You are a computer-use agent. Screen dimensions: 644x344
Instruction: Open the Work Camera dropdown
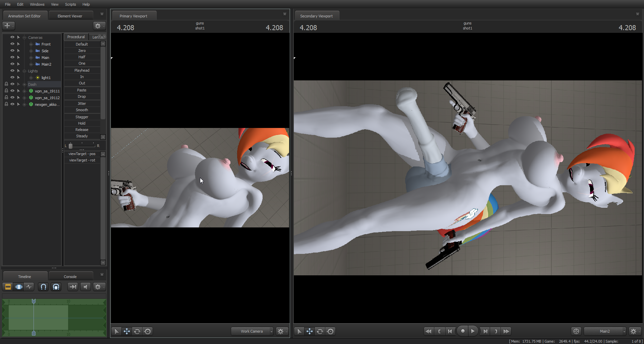[252, 331]
